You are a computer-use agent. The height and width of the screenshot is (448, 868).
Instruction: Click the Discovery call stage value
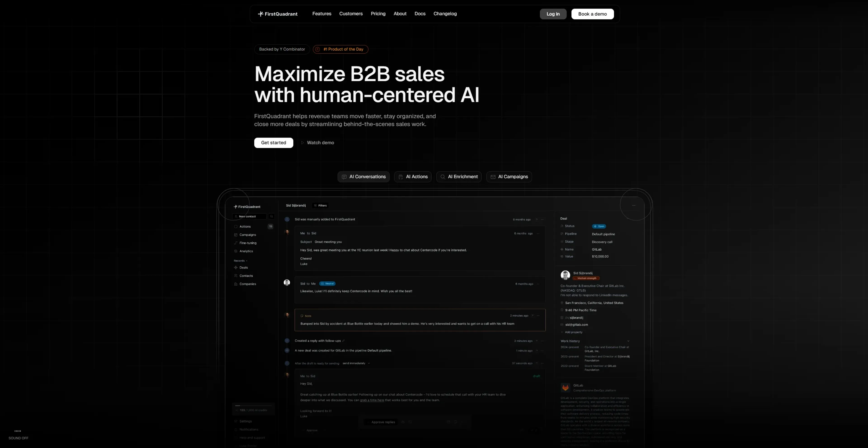coord(602,242)
